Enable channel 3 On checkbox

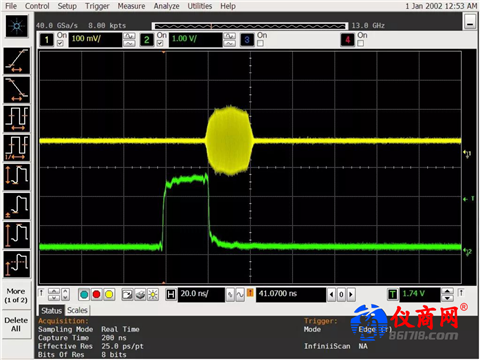pos(260,43)
